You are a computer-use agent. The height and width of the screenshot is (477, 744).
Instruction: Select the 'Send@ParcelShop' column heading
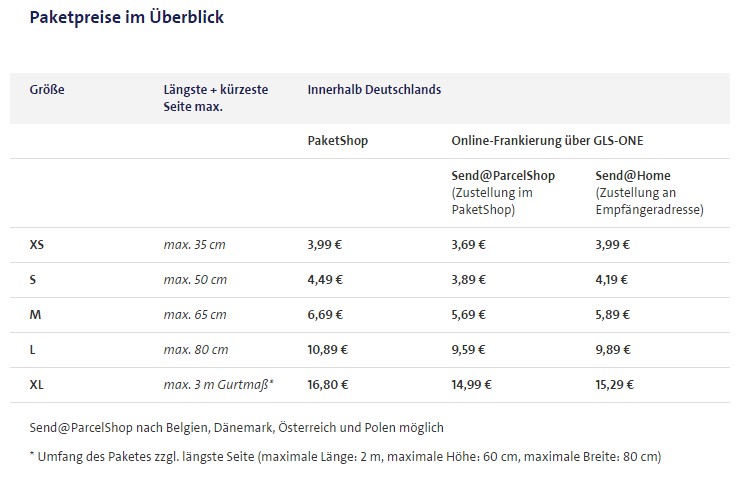point(503,176)
